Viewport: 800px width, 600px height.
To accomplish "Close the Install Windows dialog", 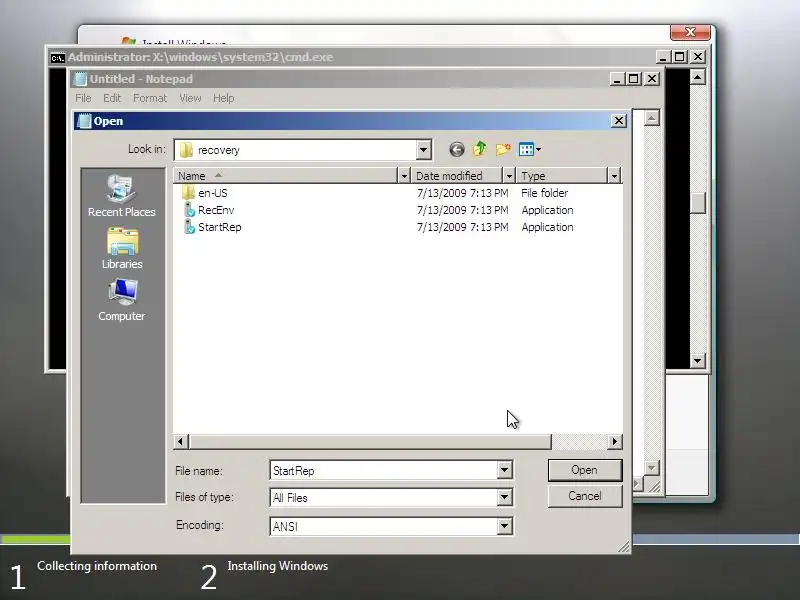I will (x=690, y=32).
